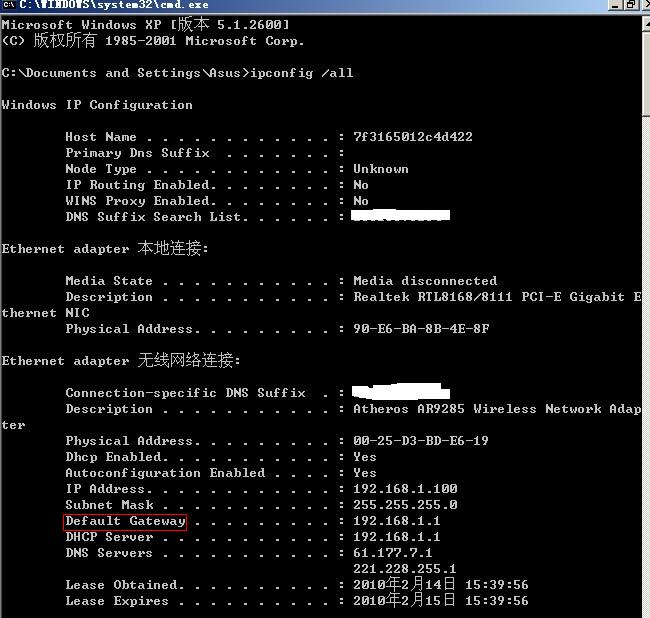Click 'Yes' next to Dhcp Enabled
Screen dimensions: 650x618
tap(365, 457)
